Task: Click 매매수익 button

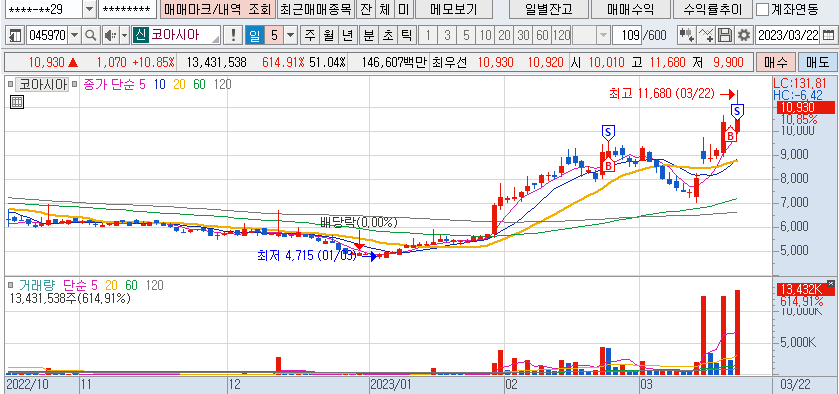Action: tap(630, 9)
